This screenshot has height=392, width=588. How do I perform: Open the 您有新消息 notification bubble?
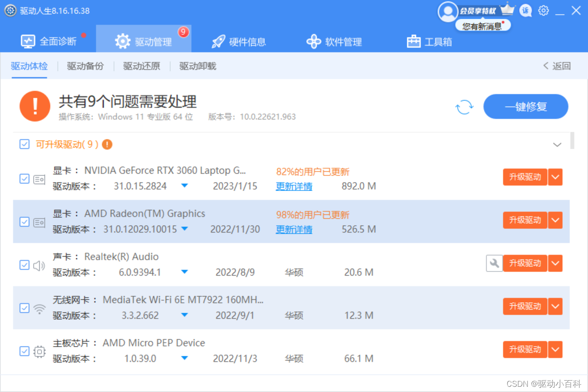tap(483, 26)
